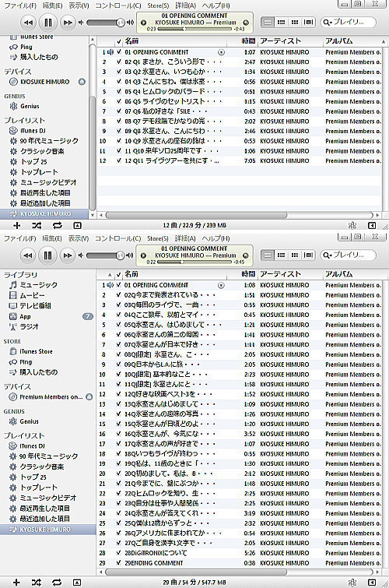
Task: Open iTunes Store in the 29-song window
Action: click(36, 351)
